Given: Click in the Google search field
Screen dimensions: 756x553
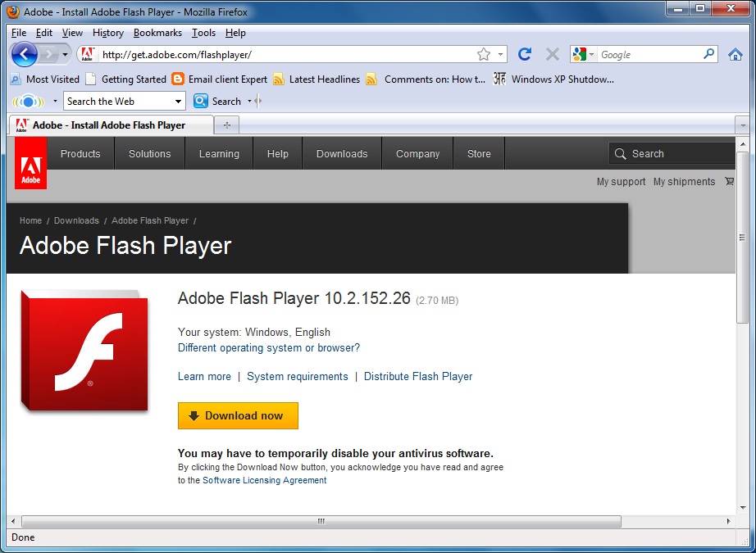Looking at the screenshot, I should pyautogui.click(x=649, y=54).
